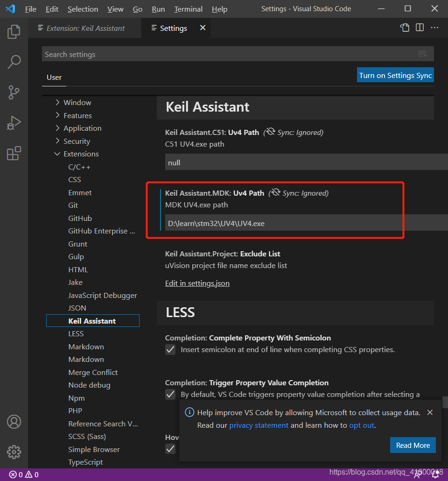448x481 pixels.
Task: Open the Edit menu
Action: (x=52, y=9)
